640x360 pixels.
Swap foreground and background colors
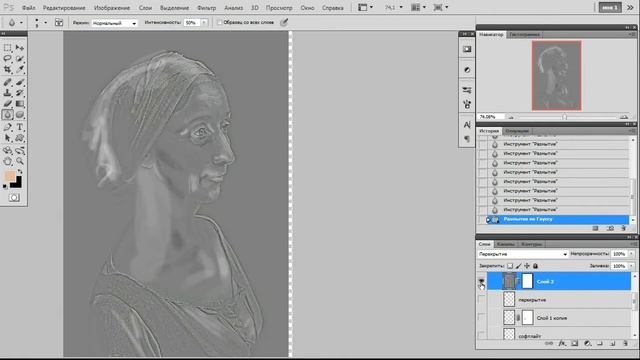coord(20,172)
